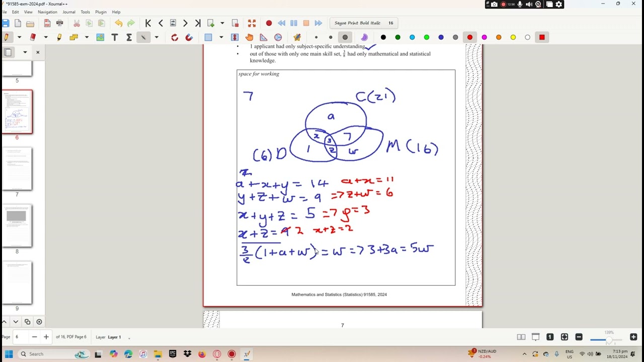Close the sidebar with X button

[38, 52]
